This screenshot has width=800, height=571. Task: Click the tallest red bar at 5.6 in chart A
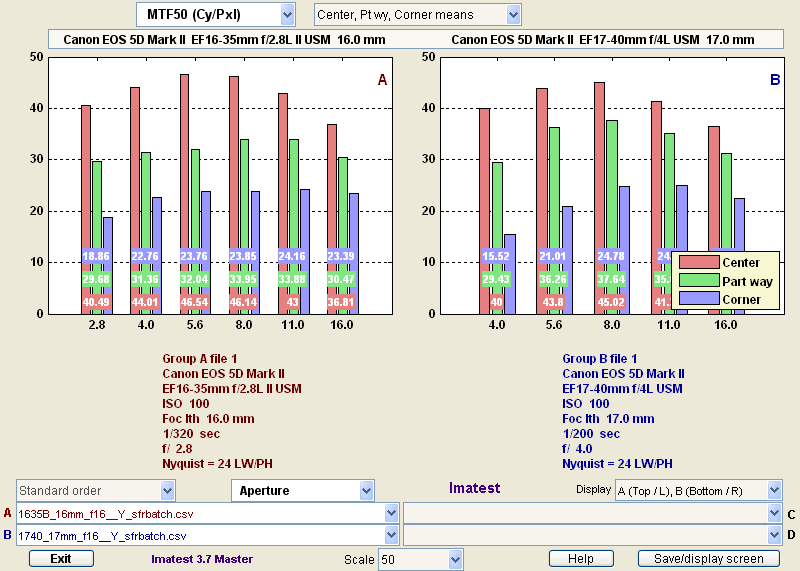click(x=184, y=194)
